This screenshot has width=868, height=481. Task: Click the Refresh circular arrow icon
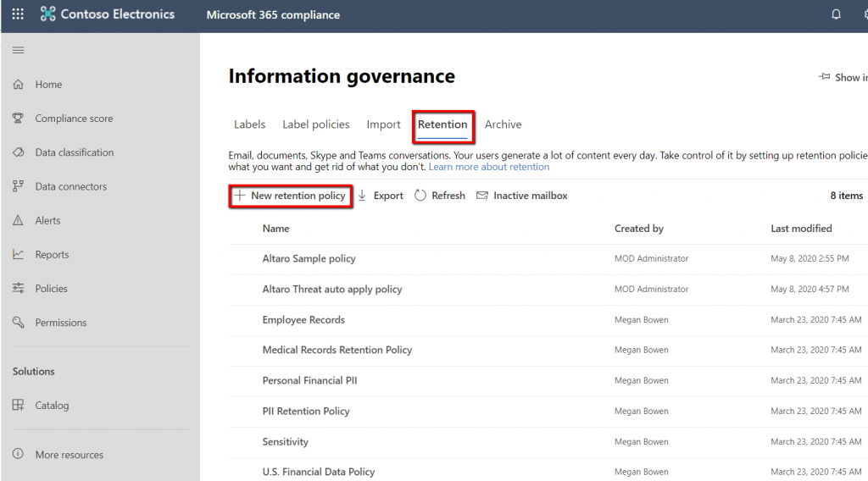420,195
